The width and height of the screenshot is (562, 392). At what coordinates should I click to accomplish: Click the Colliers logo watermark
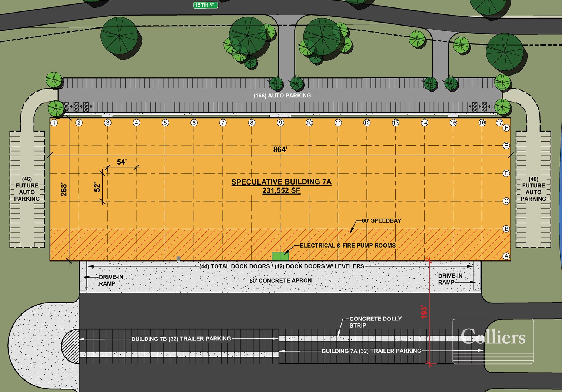(x=494, y=337)
